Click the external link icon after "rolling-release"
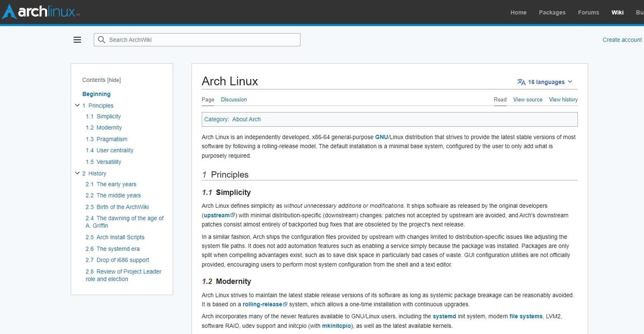The width and height of the screenshot is (644, 334). (285, 304)
